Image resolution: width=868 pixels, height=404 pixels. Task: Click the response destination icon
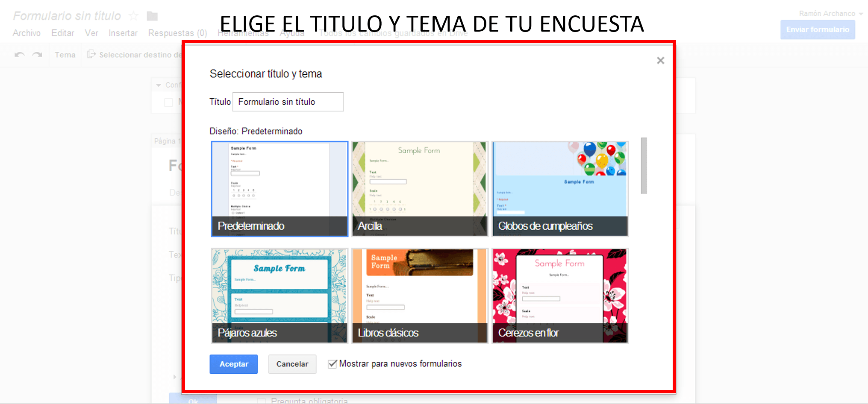click(x=91, y=54)
